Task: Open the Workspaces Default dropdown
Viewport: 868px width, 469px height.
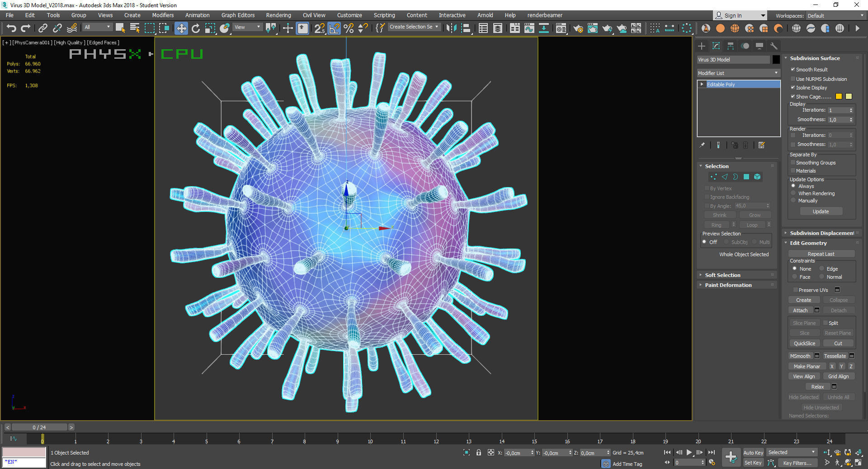Action: 836,16
